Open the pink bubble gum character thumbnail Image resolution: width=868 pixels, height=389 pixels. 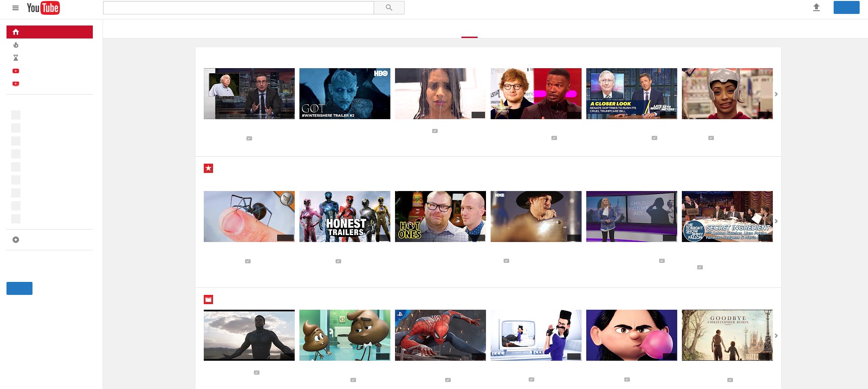tap(632, 335)
